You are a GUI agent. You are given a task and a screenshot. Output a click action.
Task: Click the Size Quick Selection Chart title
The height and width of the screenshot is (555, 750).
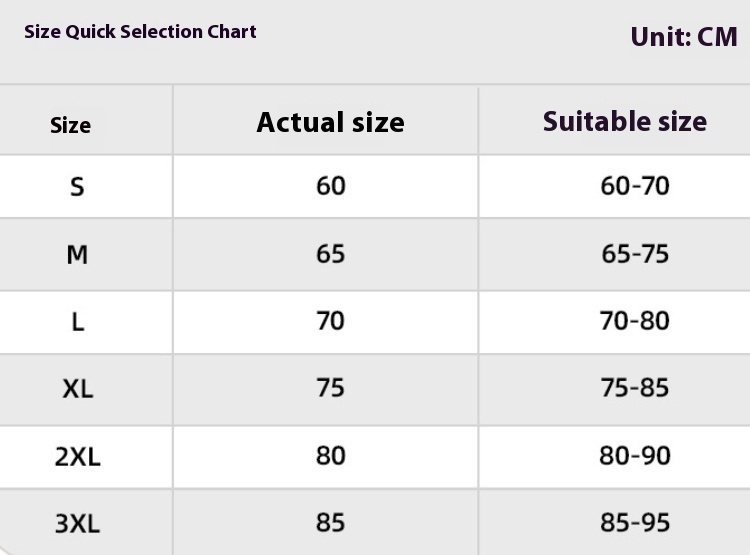point(140,32)
